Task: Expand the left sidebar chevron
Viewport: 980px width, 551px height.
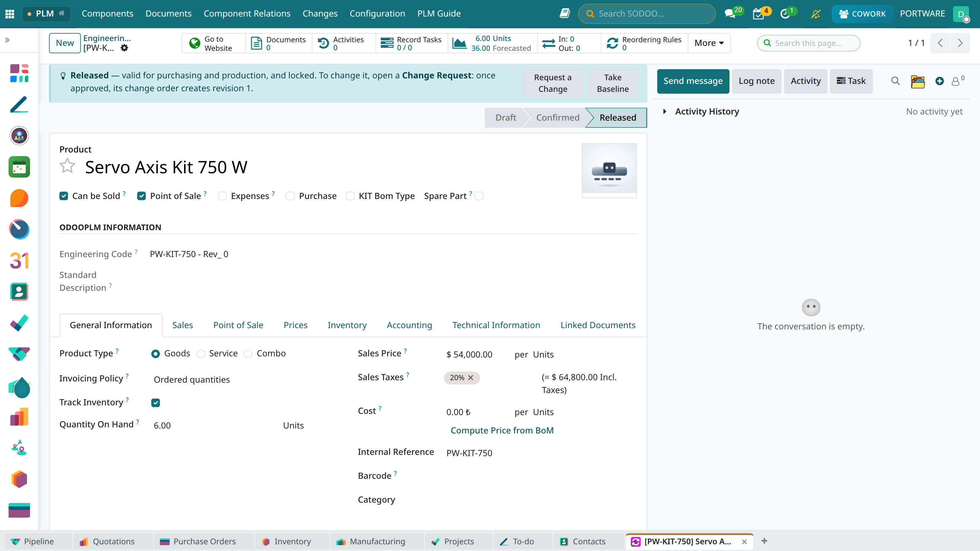Action: [7, 40]
